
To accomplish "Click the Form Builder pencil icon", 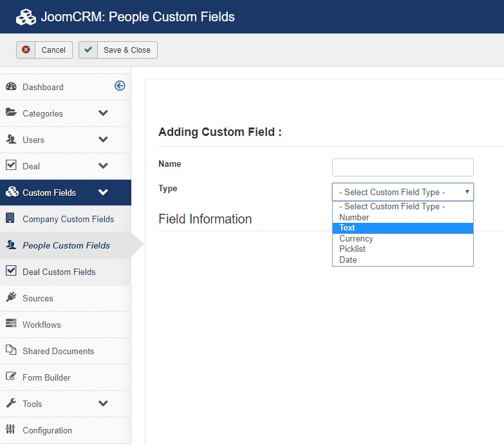I will (x=11, y=376).
